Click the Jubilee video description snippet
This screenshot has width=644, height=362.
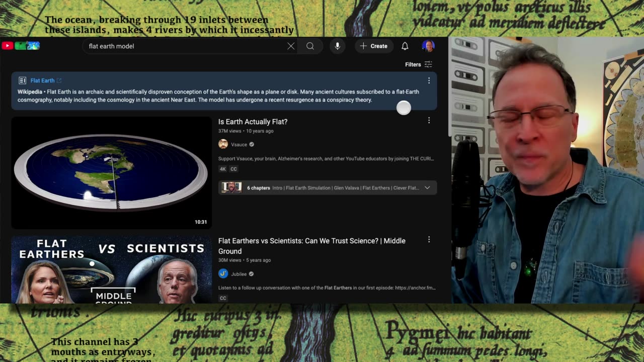(327, 288)
